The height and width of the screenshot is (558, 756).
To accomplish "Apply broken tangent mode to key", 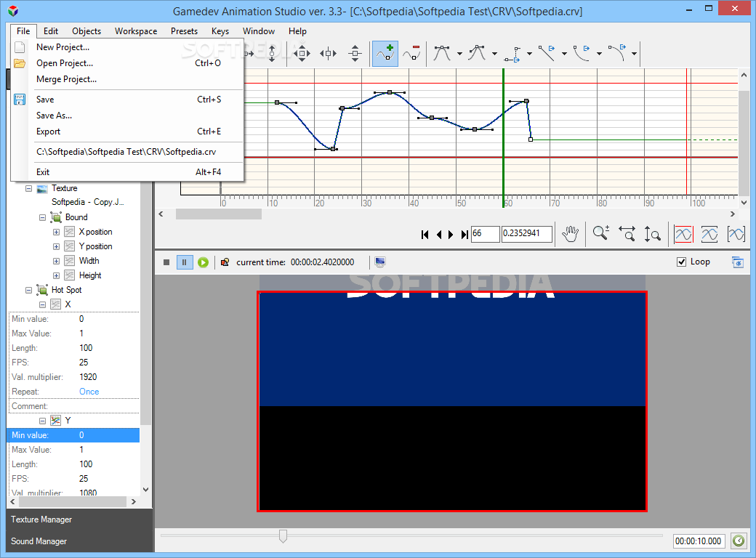I will 477,54.
